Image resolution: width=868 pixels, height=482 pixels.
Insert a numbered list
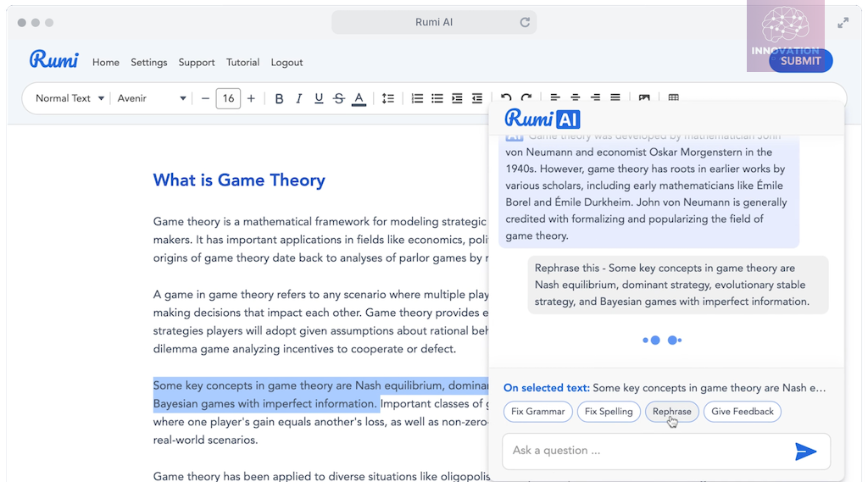pos(417,98)
